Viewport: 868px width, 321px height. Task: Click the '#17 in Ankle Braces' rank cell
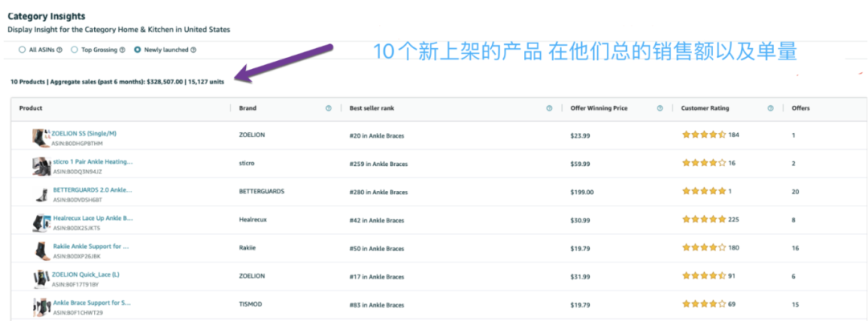[x=378, y=276]
